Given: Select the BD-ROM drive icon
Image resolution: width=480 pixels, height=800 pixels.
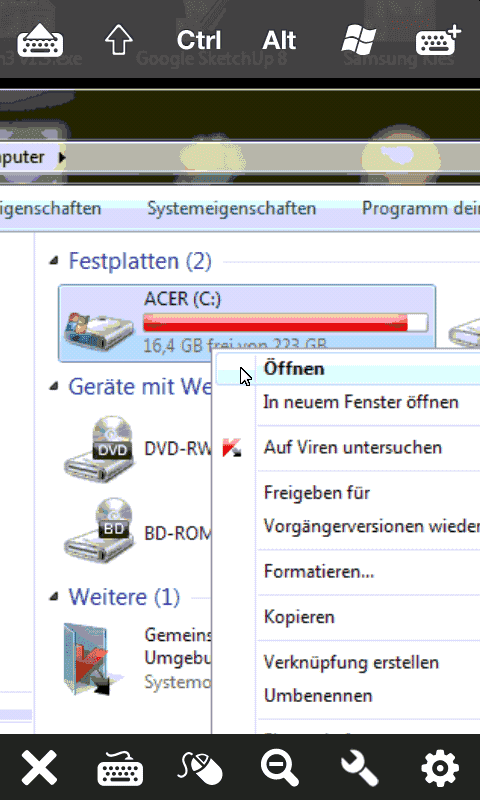Looking at the screenshot, I should [x=99, y=531].
